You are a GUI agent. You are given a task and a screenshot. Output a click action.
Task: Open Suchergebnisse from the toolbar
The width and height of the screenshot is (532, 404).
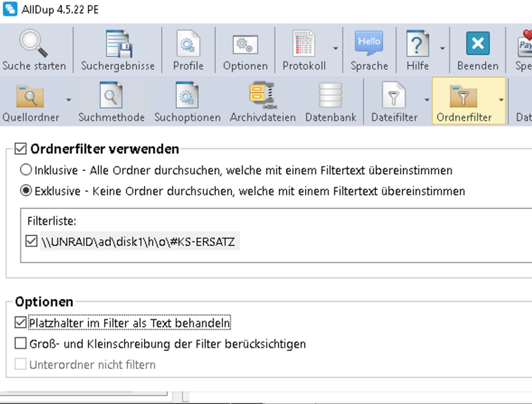point(118,44)
